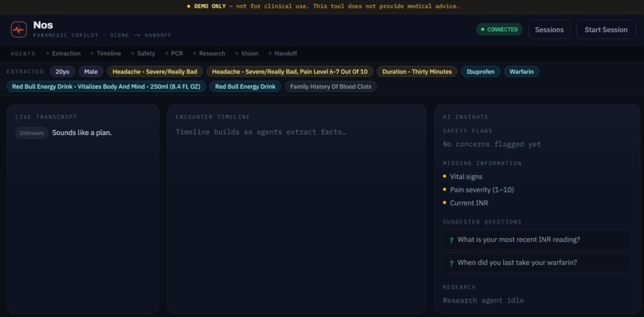Click the short 'Red Bull Energy Drink' tag
Image resolution: width=644 pixels, height=317 pixels.
245,87
